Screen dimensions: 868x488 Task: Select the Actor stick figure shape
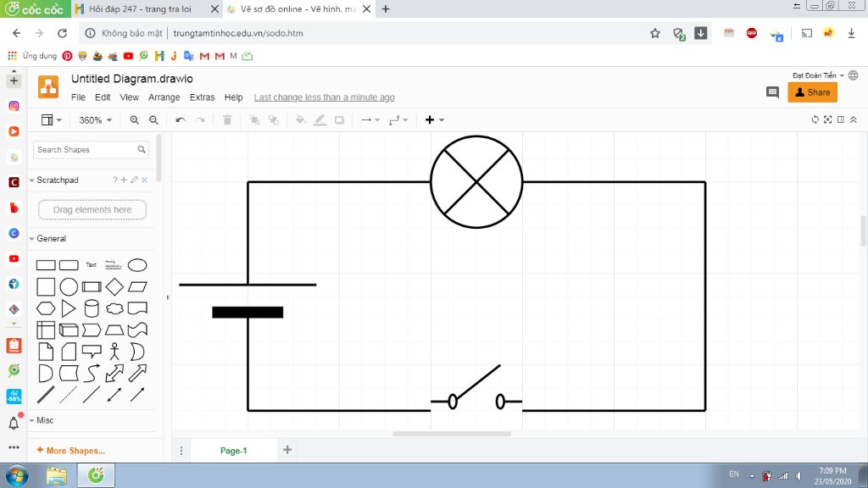point(114,352)
